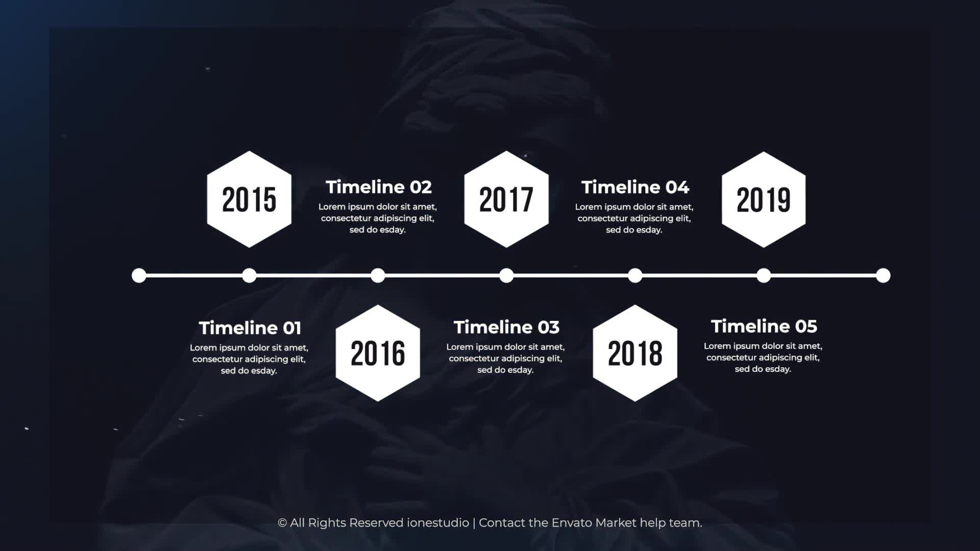980x551 pixels.
Task: Click the Envato Market help team link
Action: click(625, 523)
